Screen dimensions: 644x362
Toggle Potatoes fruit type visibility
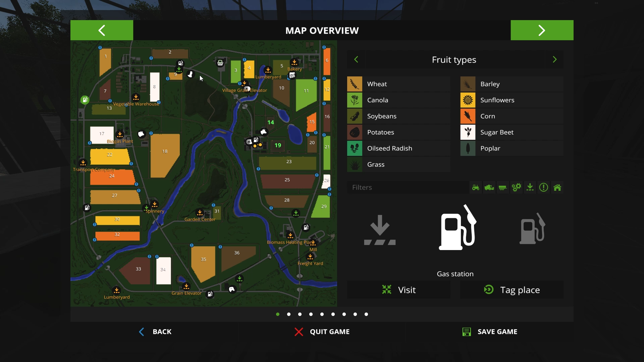(398, 132)
